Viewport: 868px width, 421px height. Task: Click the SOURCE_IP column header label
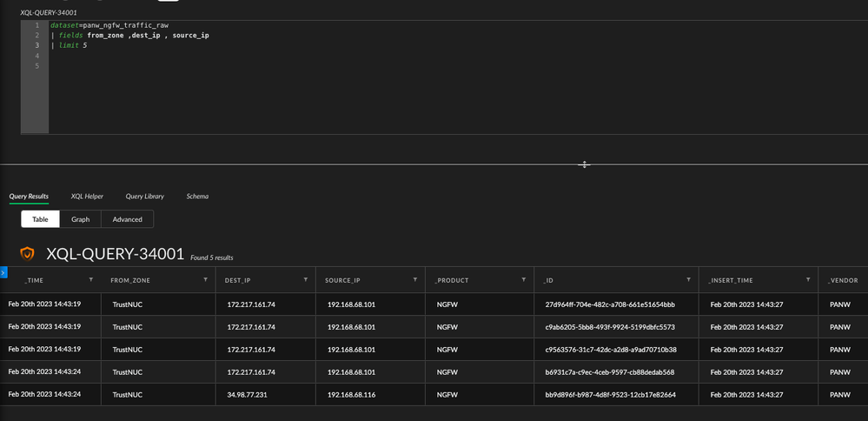pos(342,280)
